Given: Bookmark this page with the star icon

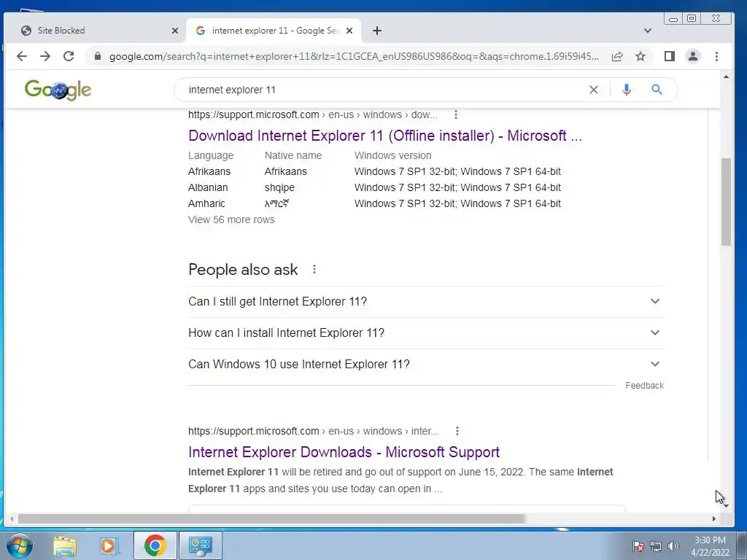Looking at the screenshot, I should (x=640, y=56).
